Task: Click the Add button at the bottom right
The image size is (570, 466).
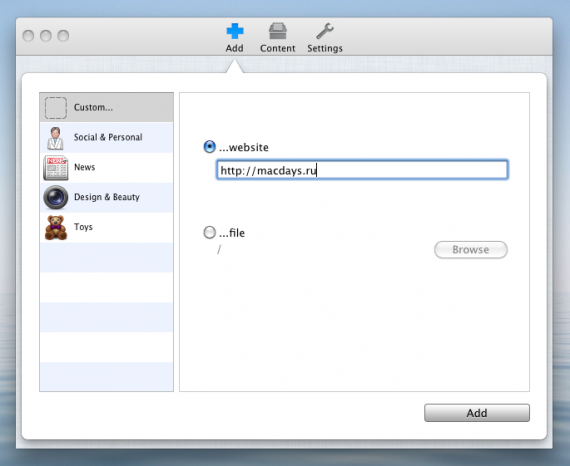Action: coord(477,413)
